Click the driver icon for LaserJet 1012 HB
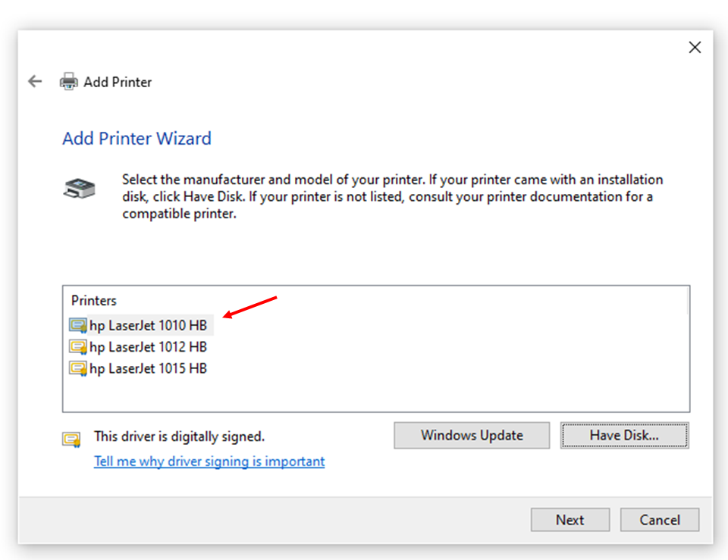 pyautogui.click(x=78, y=347)
